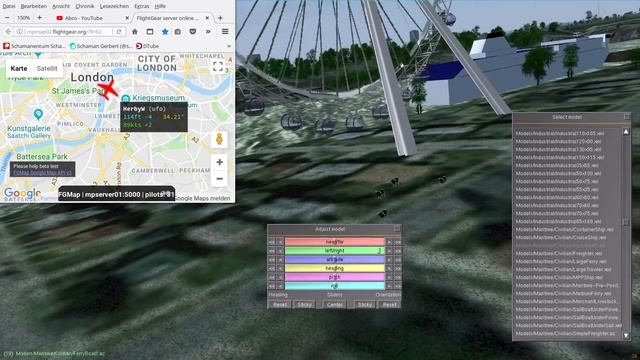Select Maritime/Civilian/ContainerShip.xml model

tap(564, 229)
